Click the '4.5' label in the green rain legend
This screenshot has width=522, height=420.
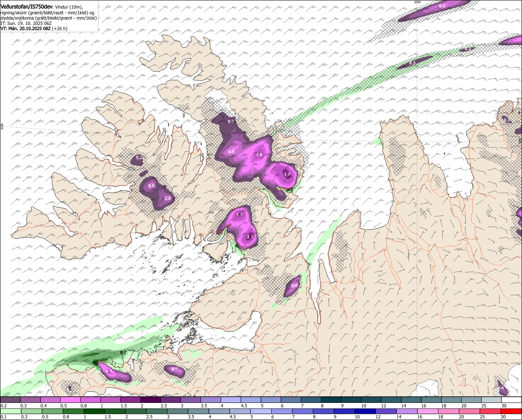(x=232, y=417)
